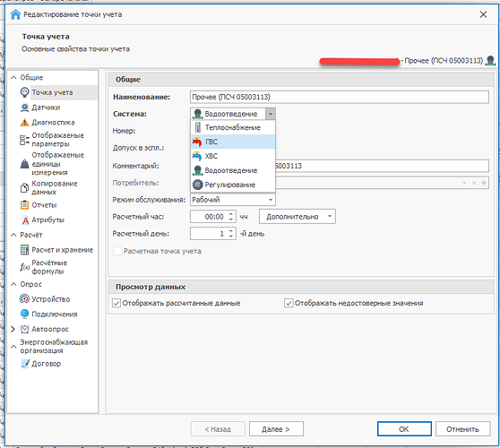Image resolution: width=500 pixels, height=448 pixels.
Task: Click the Далее > button
Action: coord(276,429)
